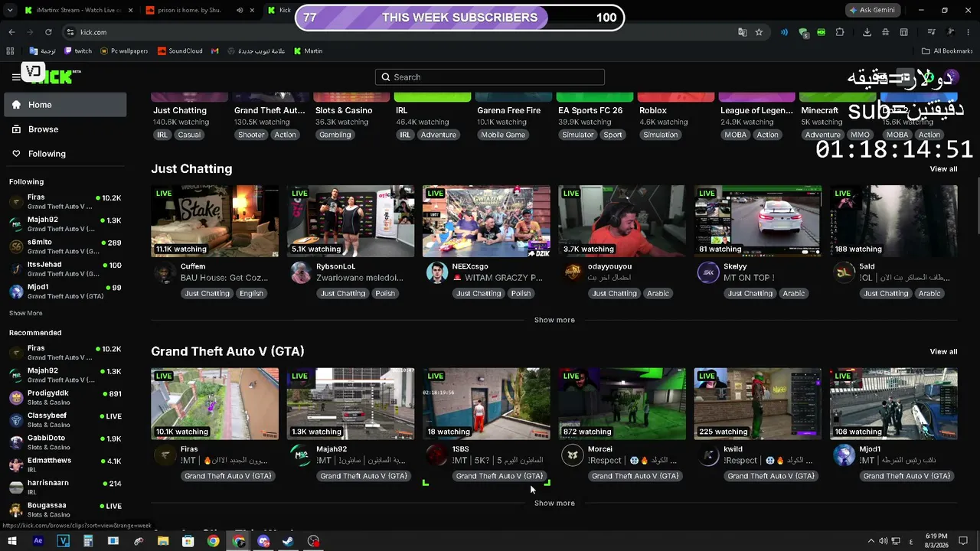Image resolution: width=980 pixels, height=551 pixels.
Task: Open File Explorer from taskbar
Action: click(x=163, y=541)
